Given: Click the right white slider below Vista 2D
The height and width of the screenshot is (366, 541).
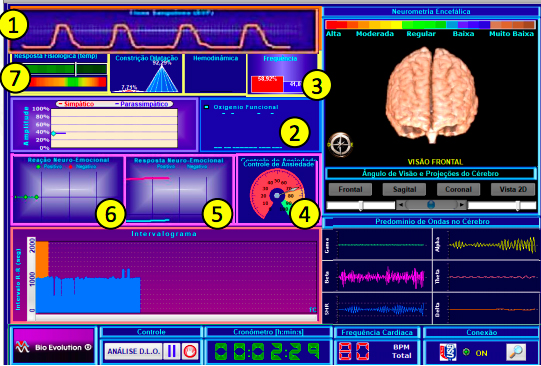Looking at the screenshot, I should click(x=502, y=206).
